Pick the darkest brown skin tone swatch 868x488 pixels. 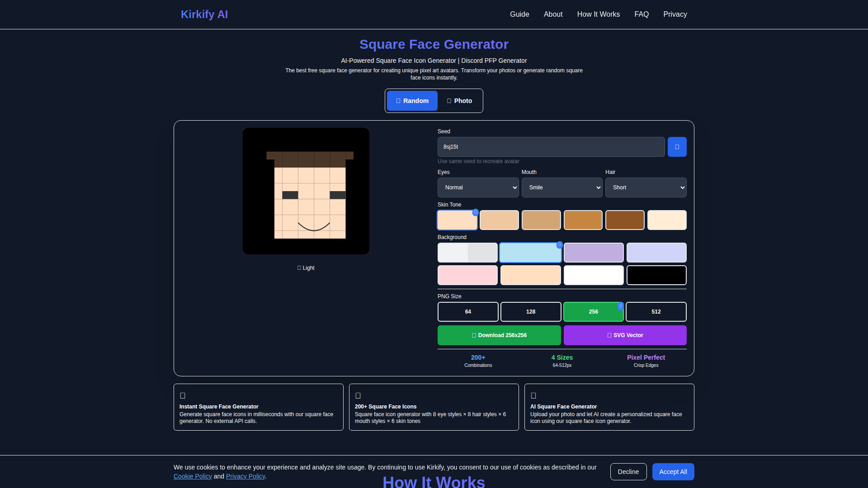click(625, 220)
